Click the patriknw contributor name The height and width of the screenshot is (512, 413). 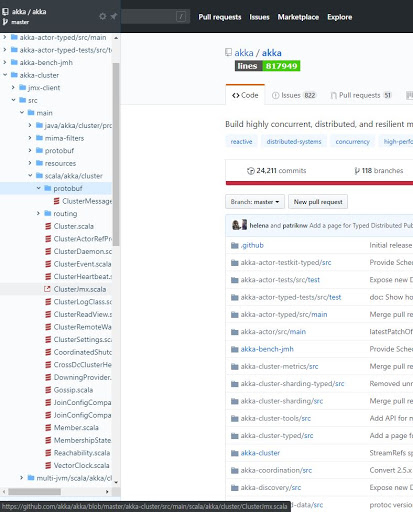[295, 226]
